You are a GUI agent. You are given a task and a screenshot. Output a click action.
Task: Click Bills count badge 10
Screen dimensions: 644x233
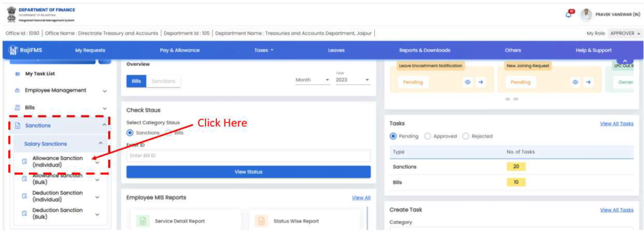click(517, 182)
